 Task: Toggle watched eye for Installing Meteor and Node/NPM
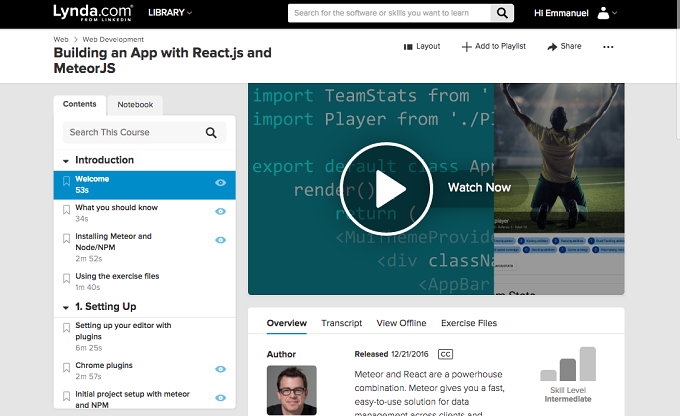(x=221, y=240)
